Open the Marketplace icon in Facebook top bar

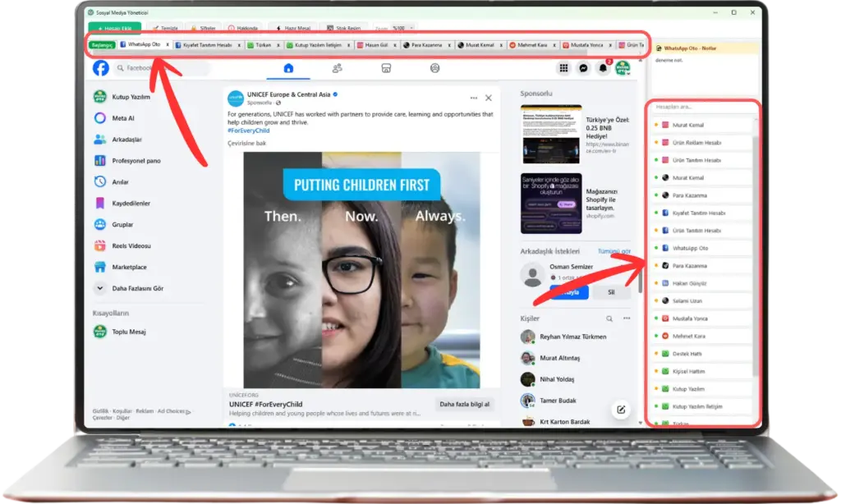point(386,68)
